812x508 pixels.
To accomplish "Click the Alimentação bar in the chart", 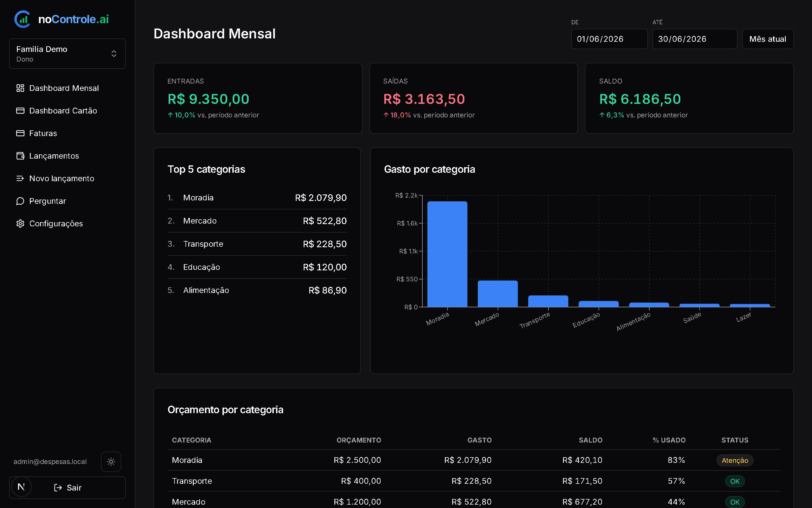I will (649, 305).
